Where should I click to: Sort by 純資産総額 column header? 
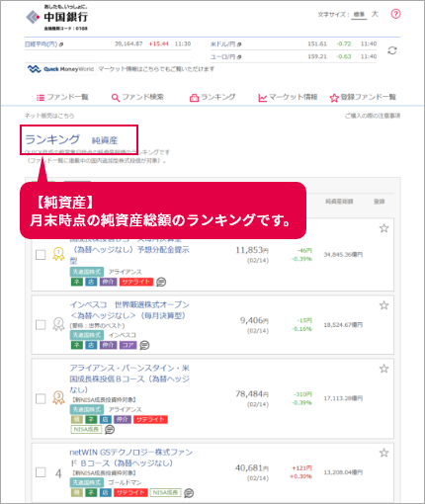339,202
